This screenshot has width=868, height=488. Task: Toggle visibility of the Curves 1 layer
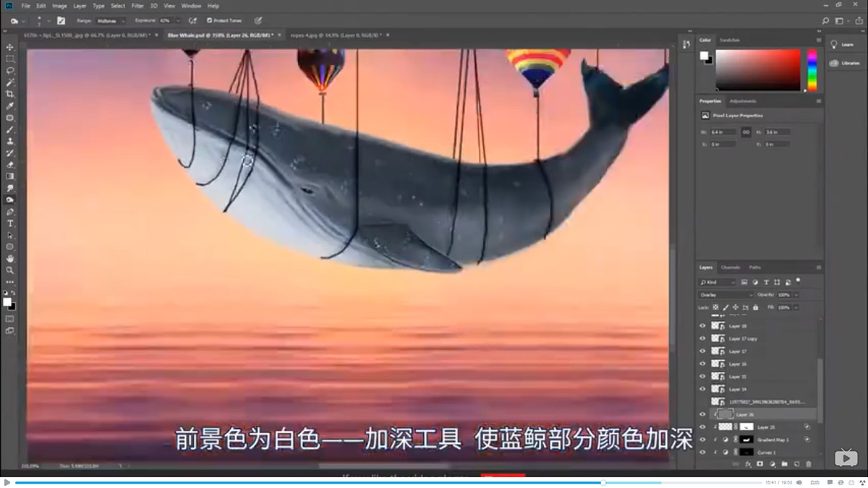point(702,452)
